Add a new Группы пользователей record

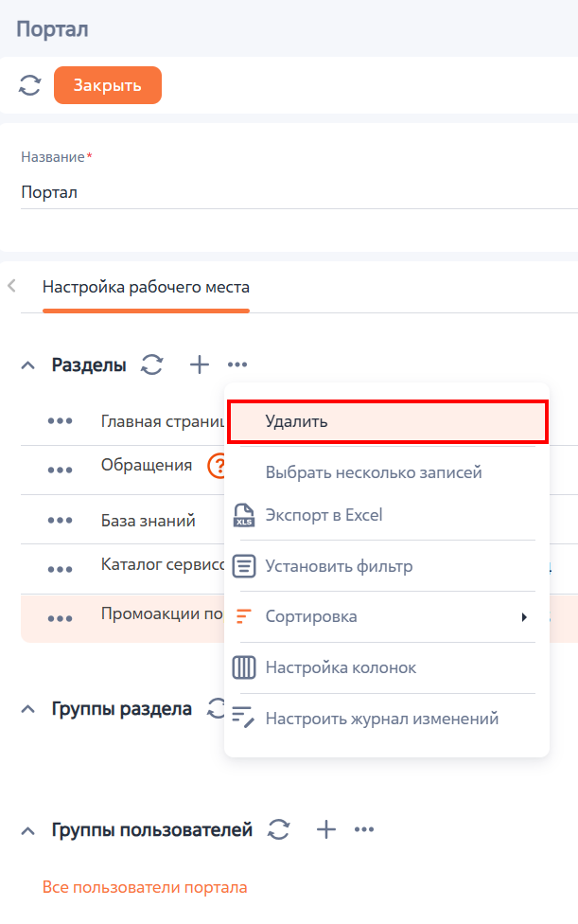(326, 829)
